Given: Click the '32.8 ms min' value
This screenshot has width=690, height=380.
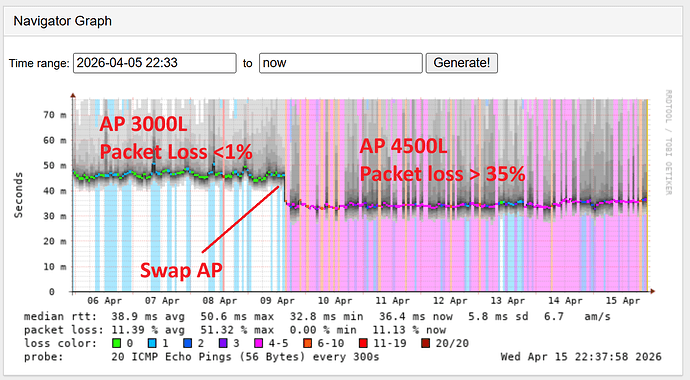Looking at the screenshot, I should click(327, 317).
